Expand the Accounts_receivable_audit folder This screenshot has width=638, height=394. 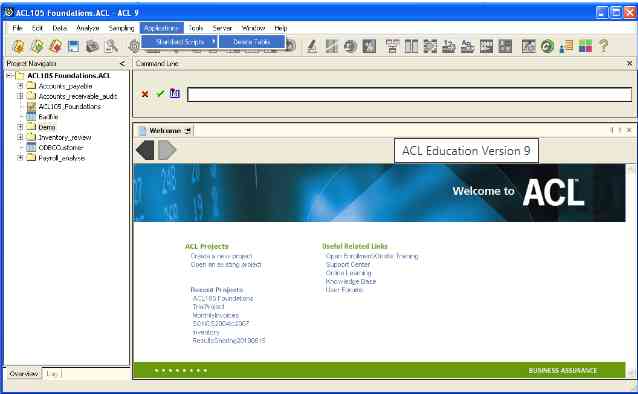(20, 96)
